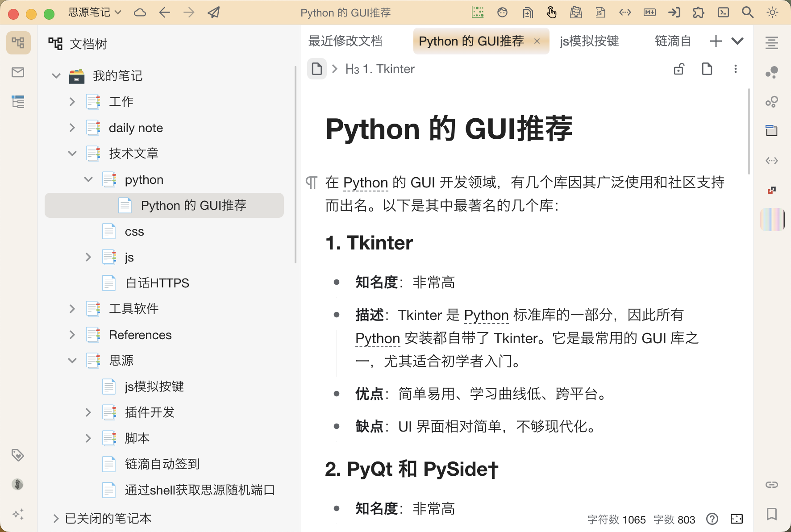Open the 白话HTTPS document
The width and height of the screenshot is (791, 532).
(x=157, y=283)
